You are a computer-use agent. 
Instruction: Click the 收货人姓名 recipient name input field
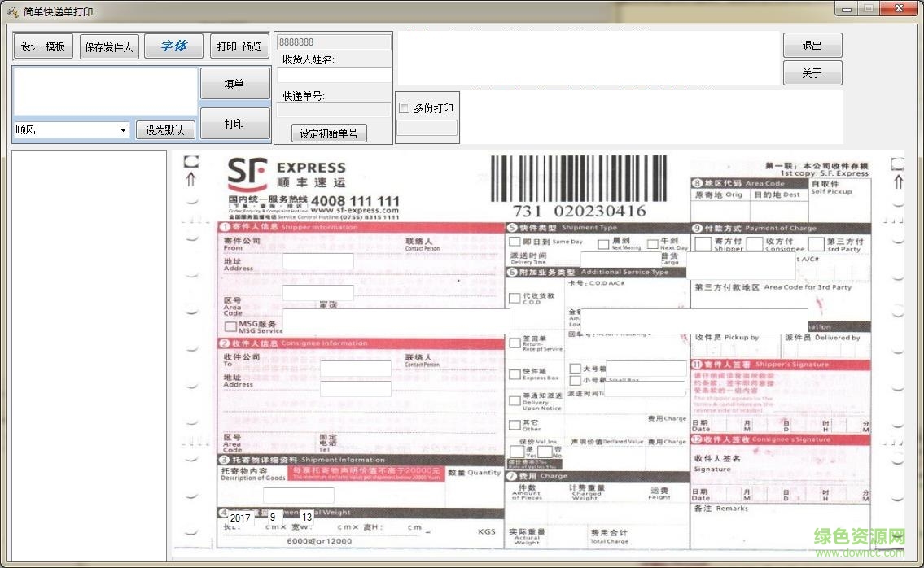tap(333, 76)
